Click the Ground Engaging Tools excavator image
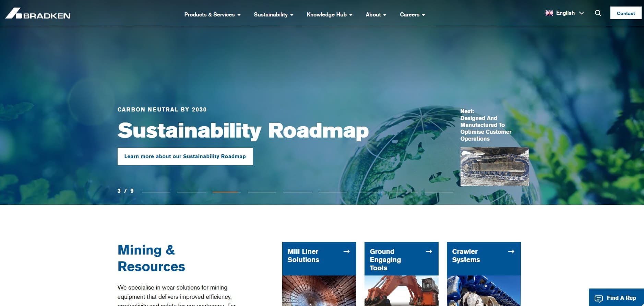 pos(402,291)
